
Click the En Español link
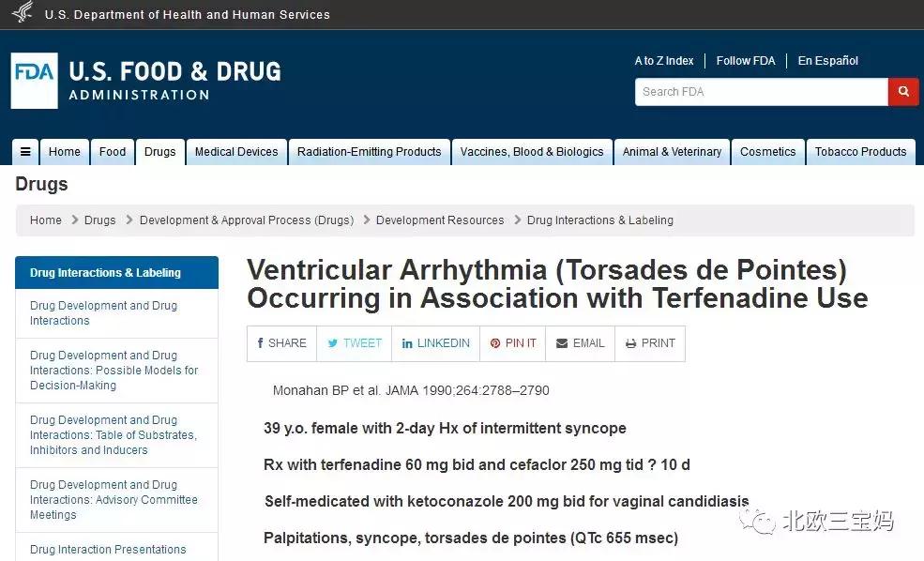point(828,61)
